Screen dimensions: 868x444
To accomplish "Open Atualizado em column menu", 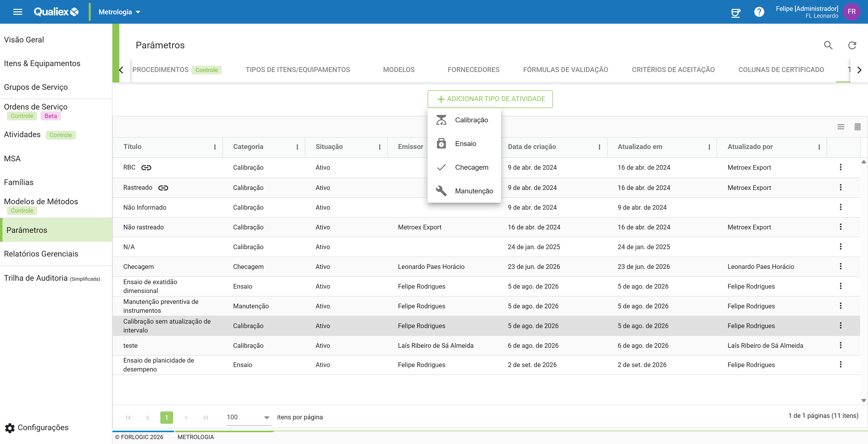I will coord(709,147).
